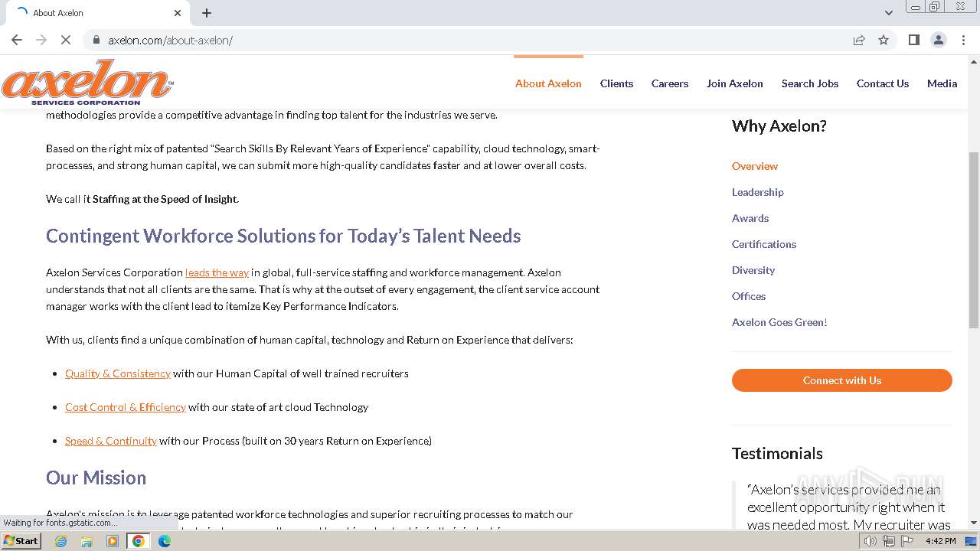Open the browser side panel
Screen dimensions: 980x551
point(913,40)
